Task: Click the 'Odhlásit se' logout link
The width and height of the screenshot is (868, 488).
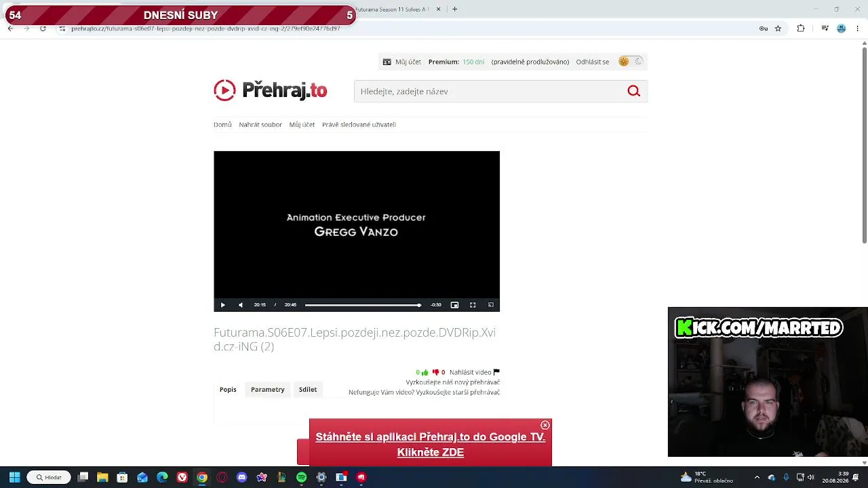Action: [593, 62]
